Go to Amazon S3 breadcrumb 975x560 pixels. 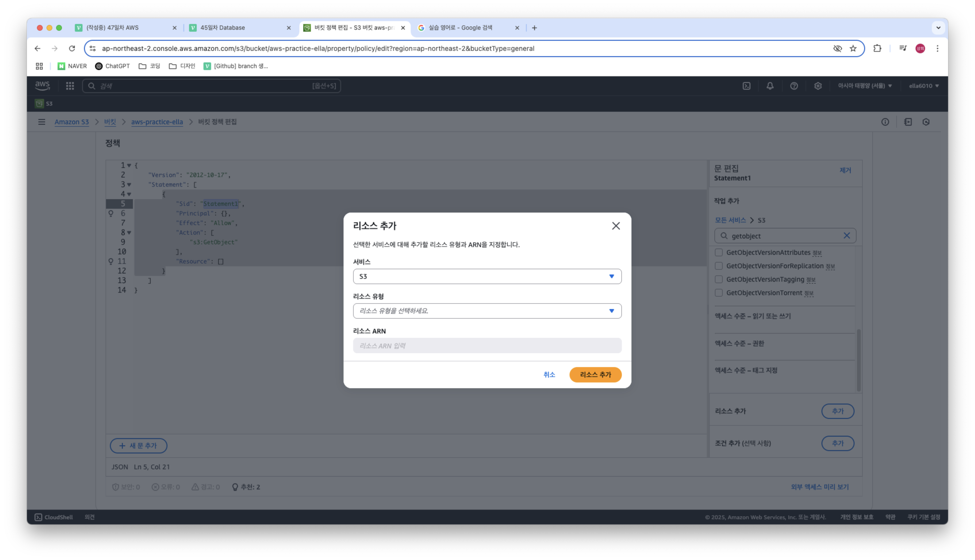pos(71,122)
